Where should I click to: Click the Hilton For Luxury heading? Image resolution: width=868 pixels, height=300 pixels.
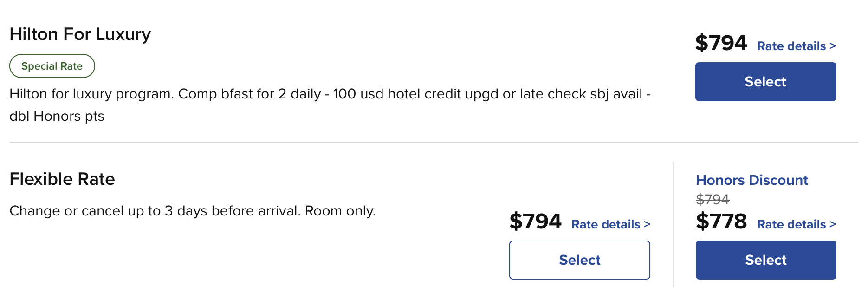point(80,34)
